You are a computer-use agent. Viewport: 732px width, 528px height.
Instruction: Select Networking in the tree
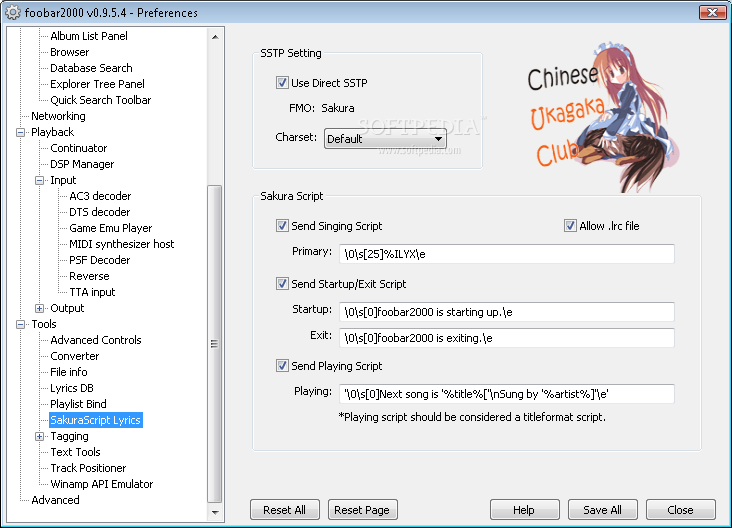pos(58,116)
